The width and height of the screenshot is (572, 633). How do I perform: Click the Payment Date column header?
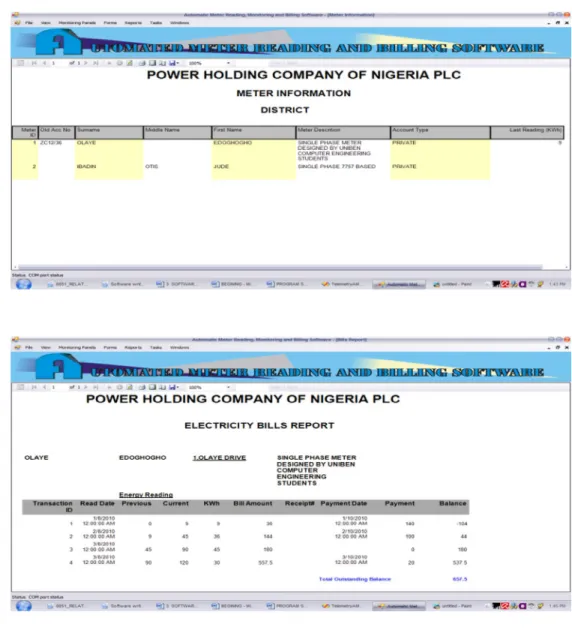coord(344,504)
